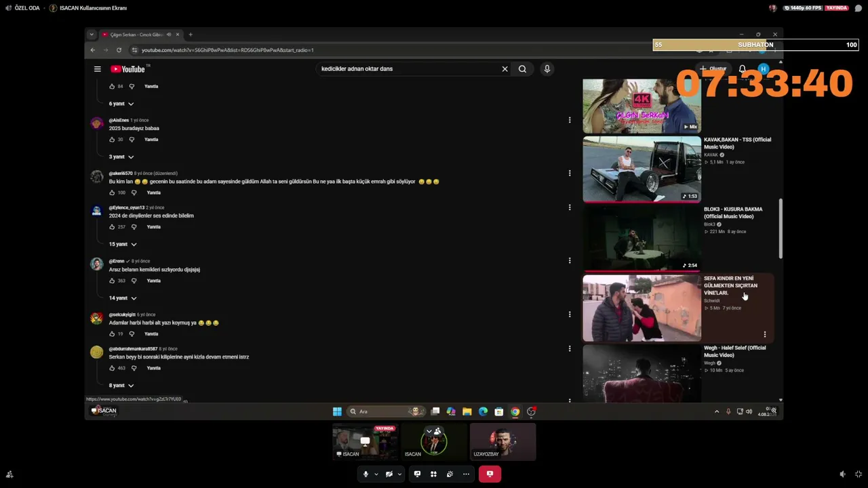Dislike the comment by @akeri6570

pyautogui.click(x=134, y=192)
